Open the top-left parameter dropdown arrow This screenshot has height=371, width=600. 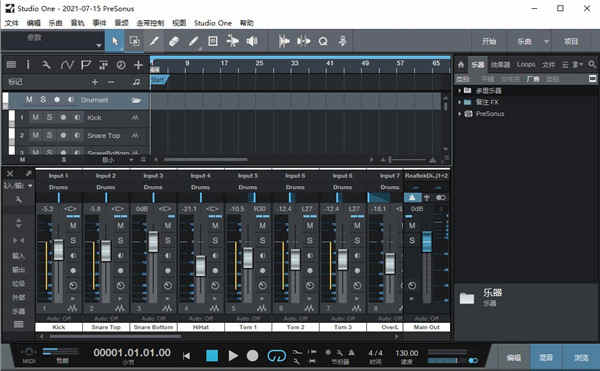click(99, 45)
